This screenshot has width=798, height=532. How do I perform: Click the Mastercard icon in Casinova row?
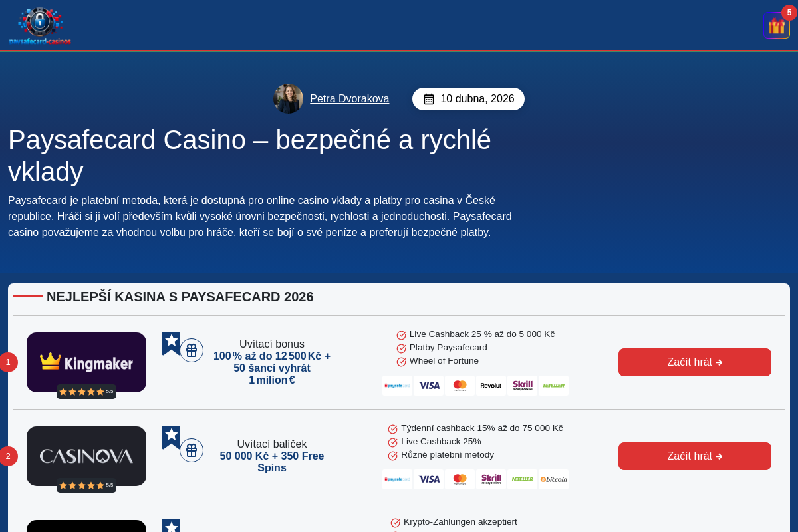coord(460,479)
